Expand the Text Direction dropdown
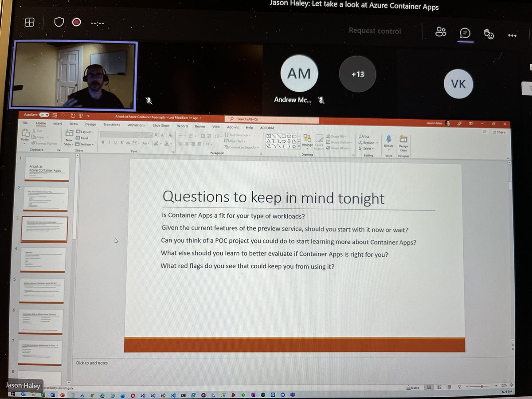The height and width of the screenshot is (399, 532). (x=238, y=135)
